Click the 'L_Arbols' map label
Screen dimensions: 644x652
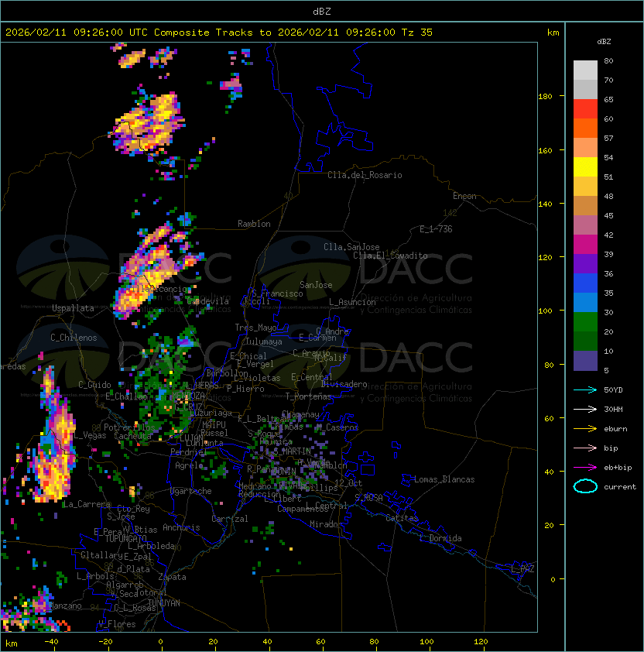[96, 576]
